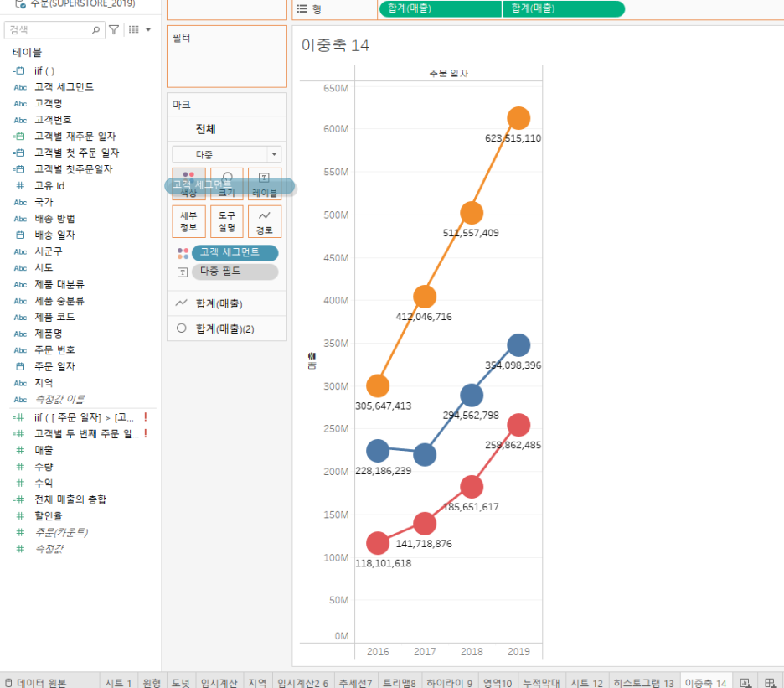The image size is (784, 688).
Task: Click the blue 2019 data point circle
Action: pos(518,345)
